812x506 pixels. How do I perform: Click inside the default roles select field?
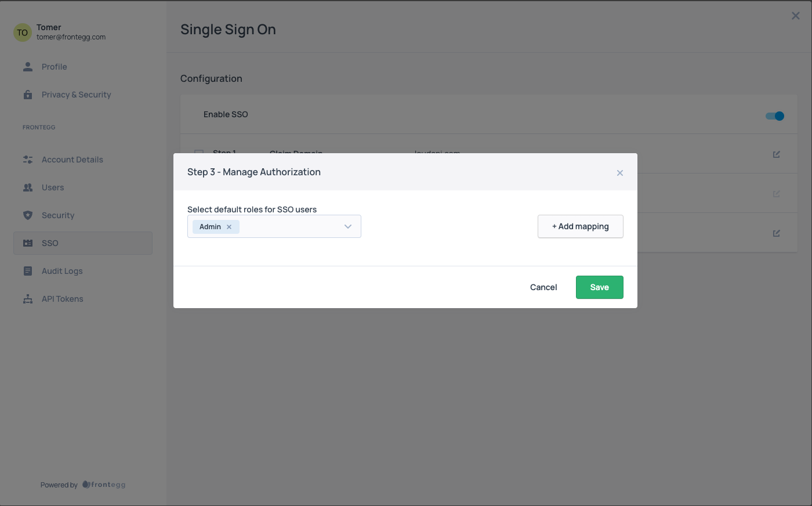tap(274, 226)
